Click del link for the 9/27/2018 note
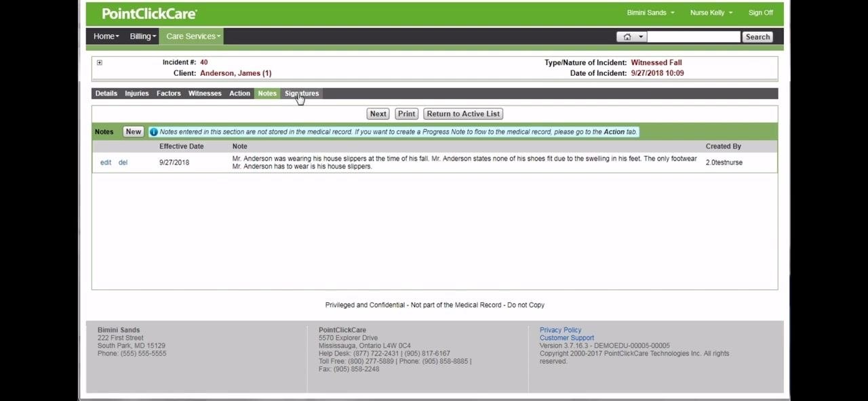The height and width of the screenshot is (401, 868). point(123,163)
